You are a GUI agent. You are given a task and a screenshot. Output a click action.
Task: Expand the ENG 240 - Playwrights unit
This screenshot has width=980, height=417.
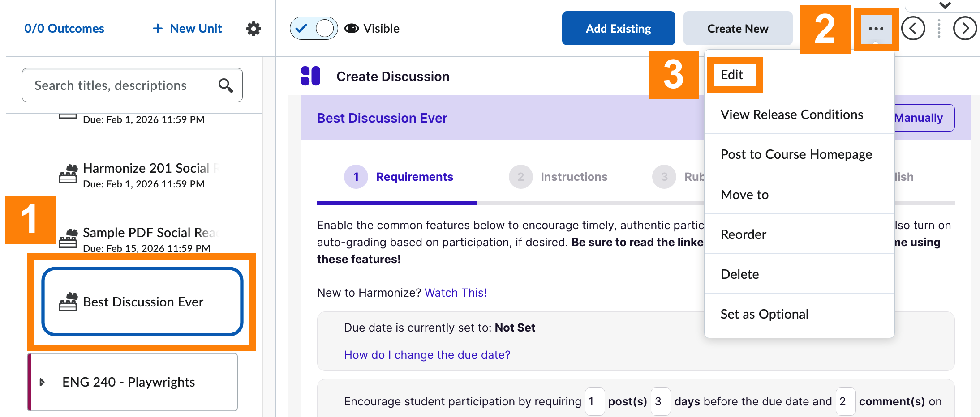pyautogui.click(x=42, y=382)
